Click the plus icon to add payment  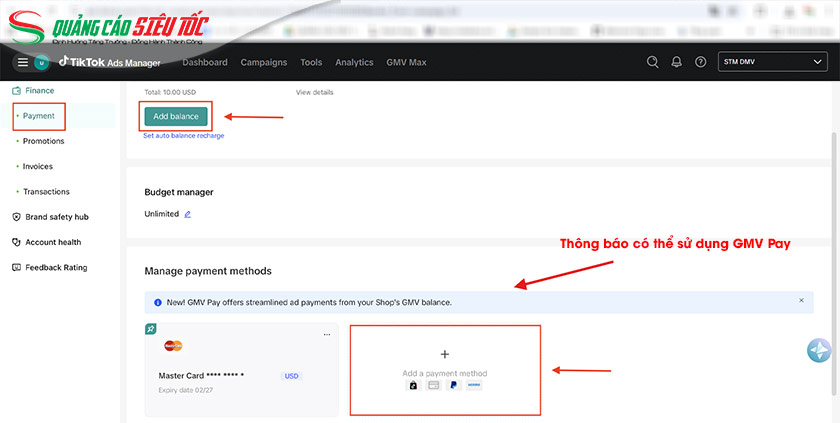click(445, 354)
